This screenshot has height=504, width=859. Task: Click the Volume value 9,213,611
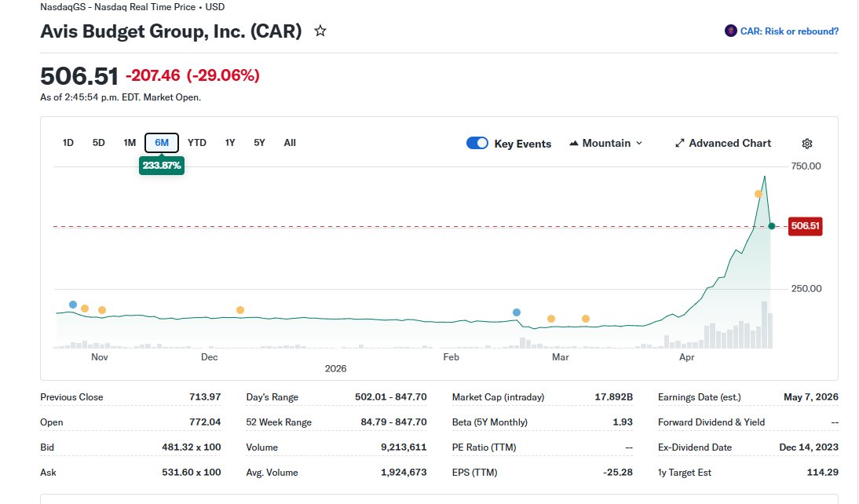tap(404, 447)
